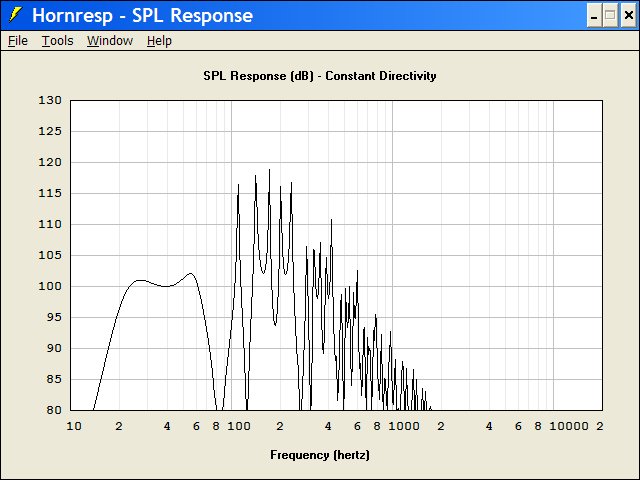The image size is (640, 480).
Task: Click the 100 label on the frequency axis
Action: tap(239, 426)
